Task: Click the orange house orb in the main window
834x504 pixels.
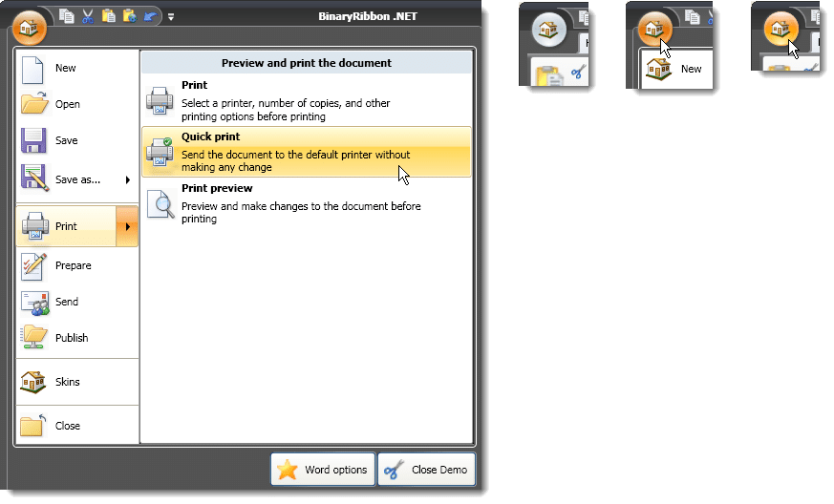Action: pyautogui.click(x=30, y=28)
